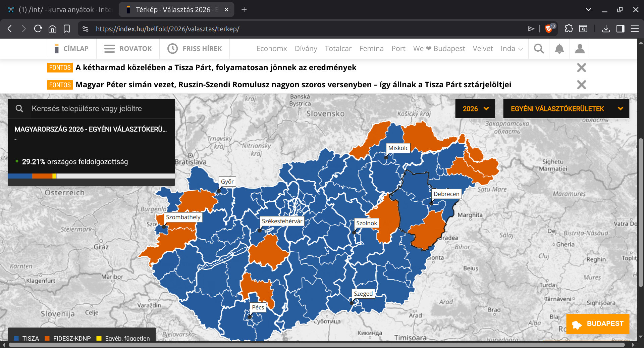The height and width of the screenshot is (348, 644).
Task: Open EGYÉNI VÁLASZTÓKERÜLETEK dropdown
Action: [x=566, y=109]
